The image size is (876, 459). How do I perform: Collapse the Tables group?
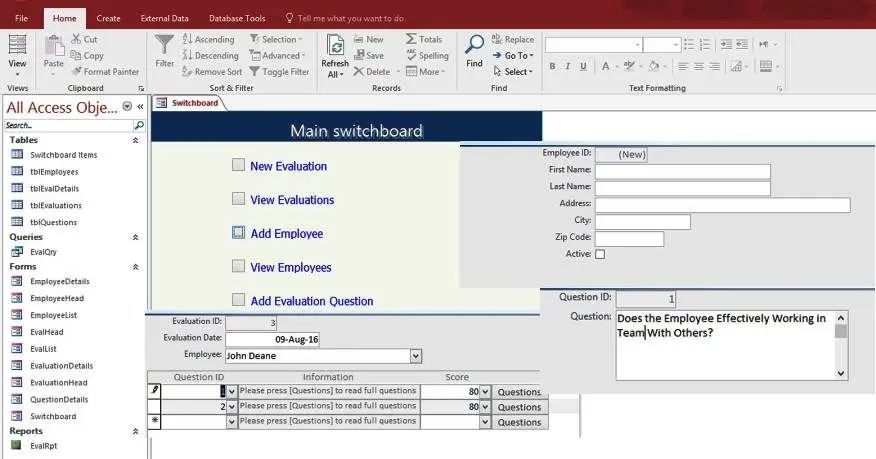click(135, 140)
